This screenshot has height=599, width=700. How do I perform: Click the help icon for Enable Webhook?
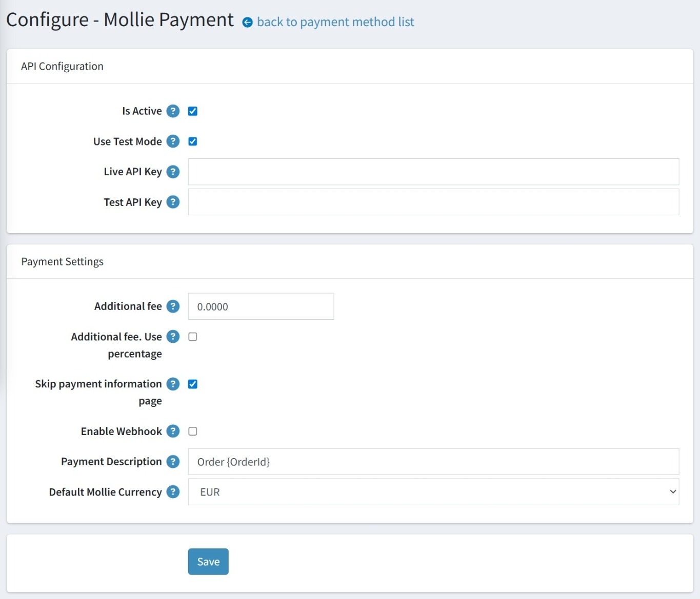[x=173, y=431]
